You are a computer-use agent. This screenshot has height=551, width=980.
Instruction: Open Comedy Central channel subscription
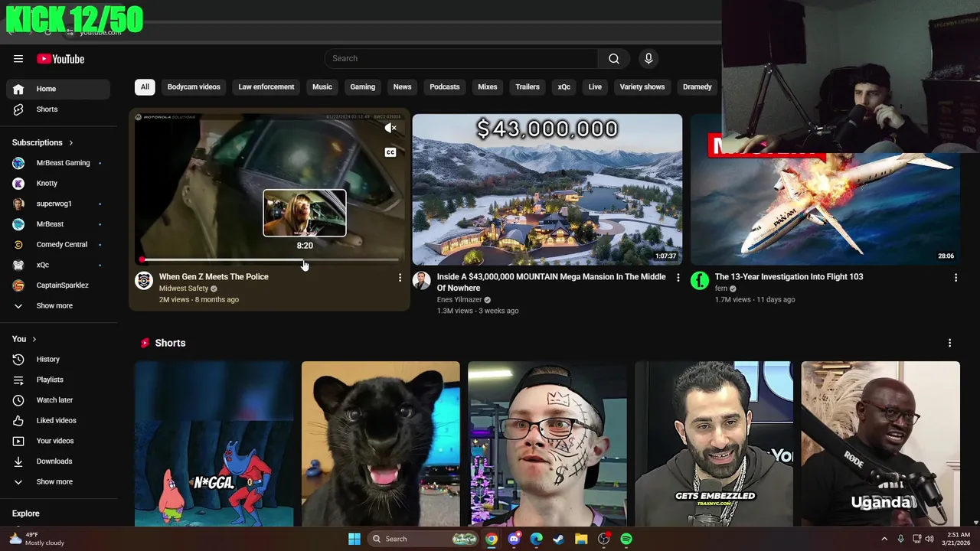point(58,245)
